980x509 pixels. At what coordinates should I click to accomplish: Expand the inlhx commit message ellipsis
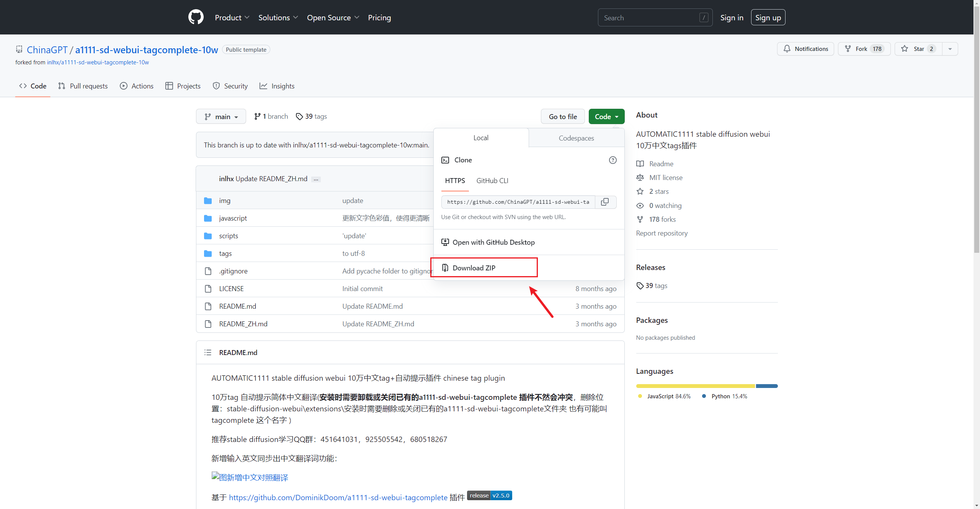click(x=316, y=179)
